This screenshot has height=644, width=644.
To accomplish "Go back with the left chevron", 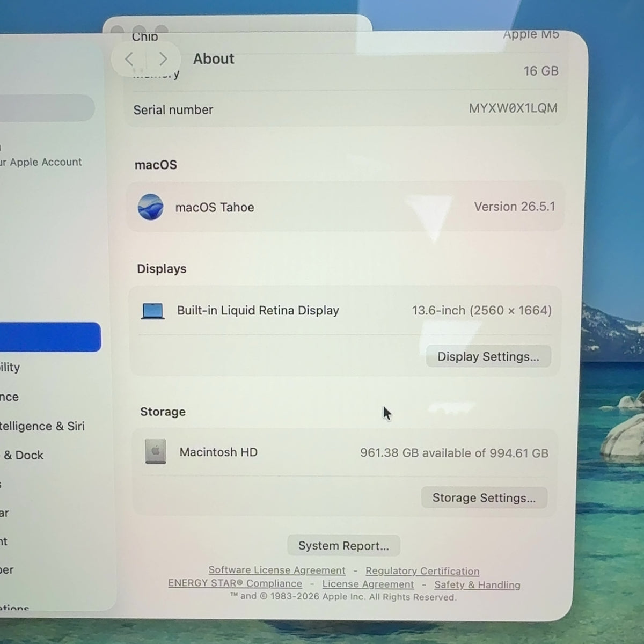I will pos(129,59).
